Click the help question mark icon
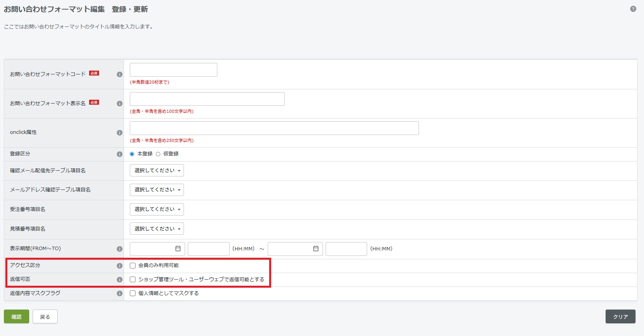 tap(633, 9)
